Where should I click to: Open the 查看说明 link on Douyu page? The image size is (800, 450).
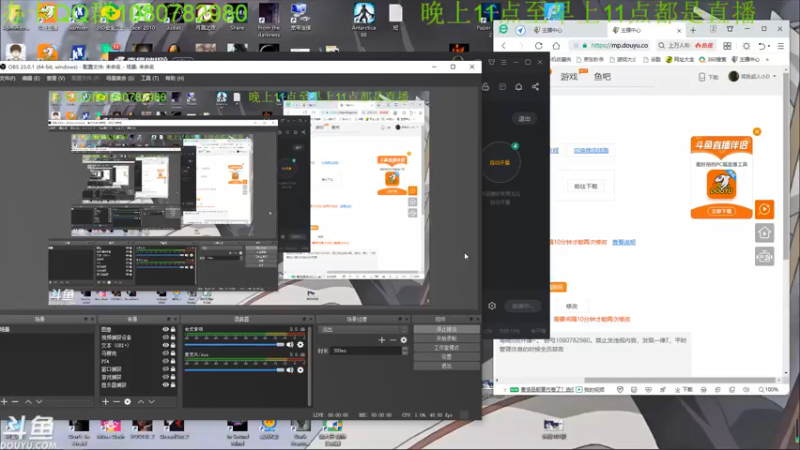[x=623, y=242]
